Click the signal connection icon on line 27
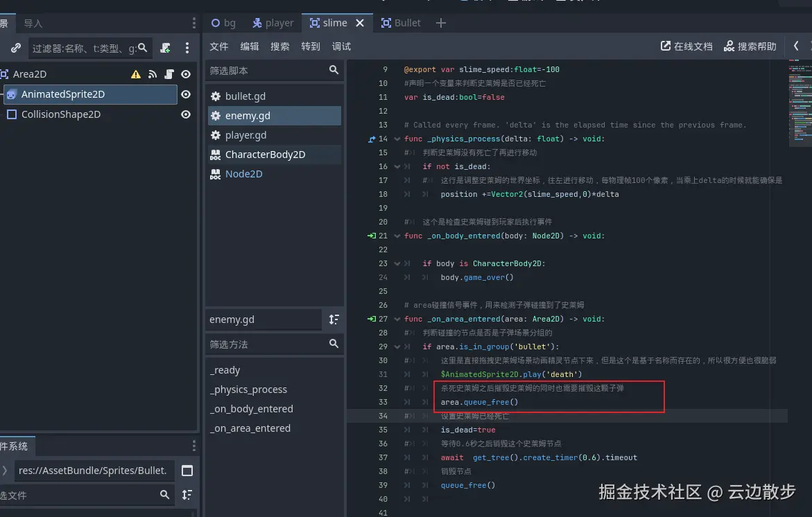Viewport: 812px width, 517px height. tap(371, 319)
